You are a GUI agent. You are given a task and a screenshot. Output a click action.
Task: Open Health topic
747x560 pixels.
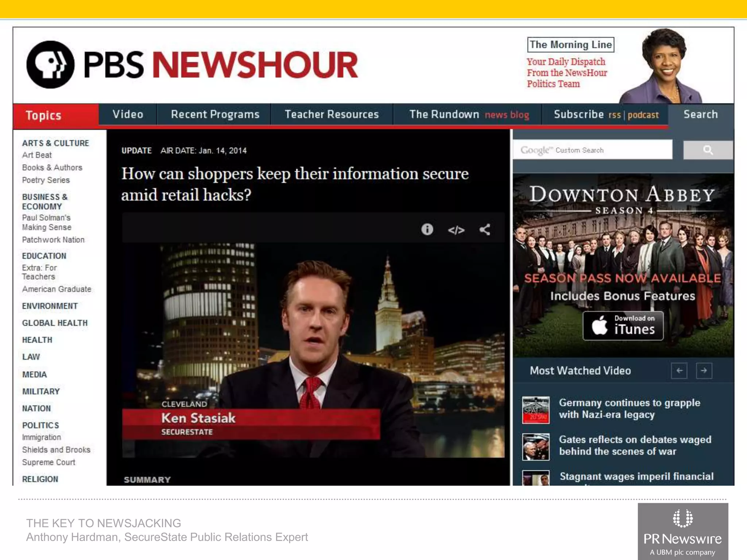(x=37, y=340)
